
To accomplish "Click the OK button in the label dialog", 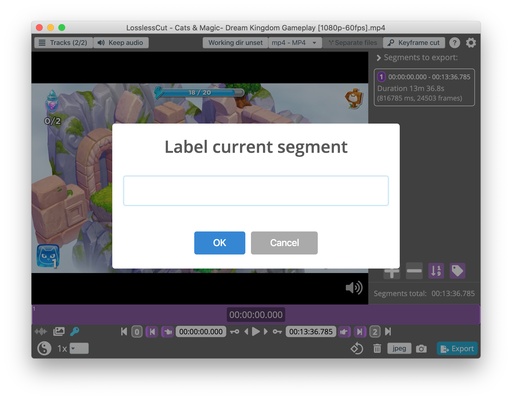I will point(219,243).
